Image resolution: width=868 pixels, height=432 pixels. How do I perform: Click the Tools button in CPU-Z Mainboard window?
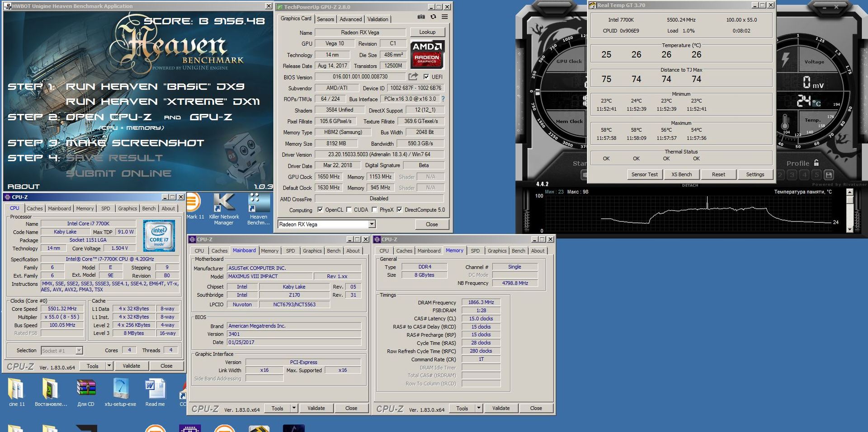pyautogui.click(x=278, y=408)
